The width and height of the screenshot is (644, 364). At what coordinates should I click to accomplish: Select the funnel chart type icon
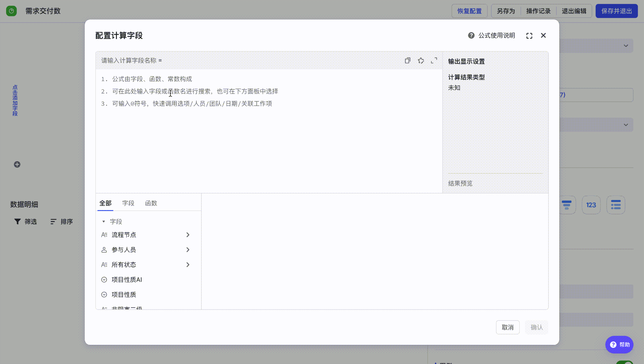567,205
